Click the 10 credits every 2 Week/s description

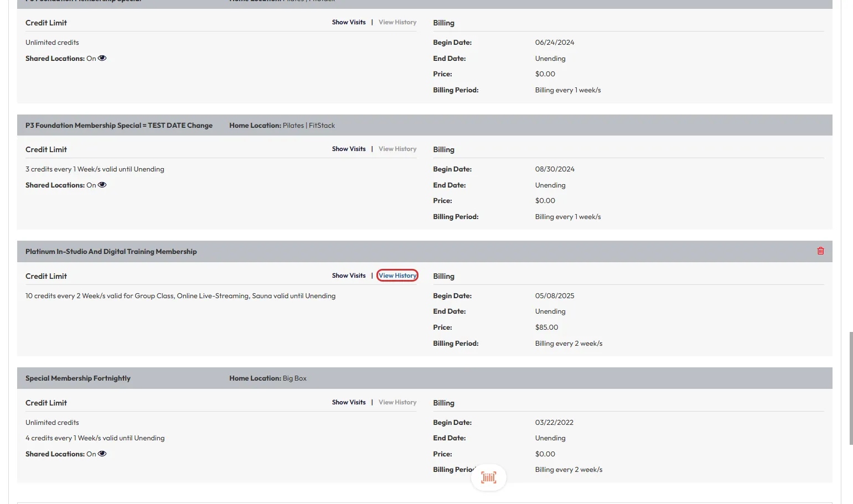coord(180,296)
